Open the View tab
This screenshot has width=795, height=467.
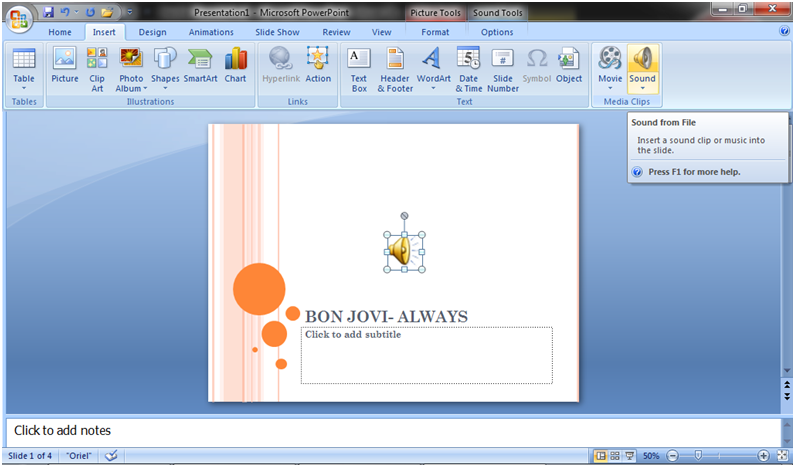pos(381,32)
